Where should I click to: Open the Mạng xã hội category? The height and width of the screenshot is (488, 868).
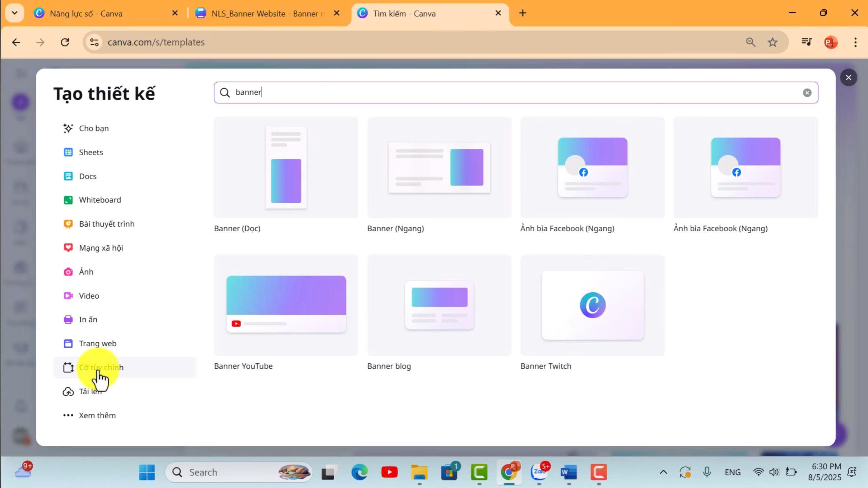point(101,248)
